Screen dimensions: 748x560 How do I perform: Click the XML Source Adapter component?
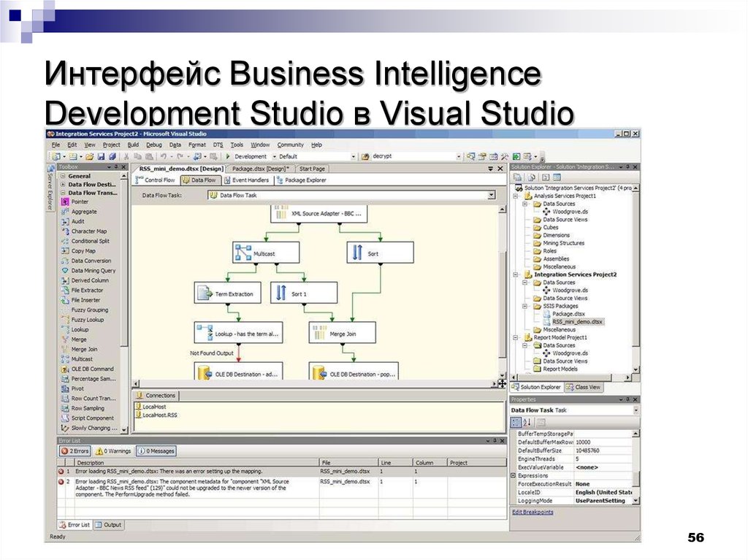318,214
